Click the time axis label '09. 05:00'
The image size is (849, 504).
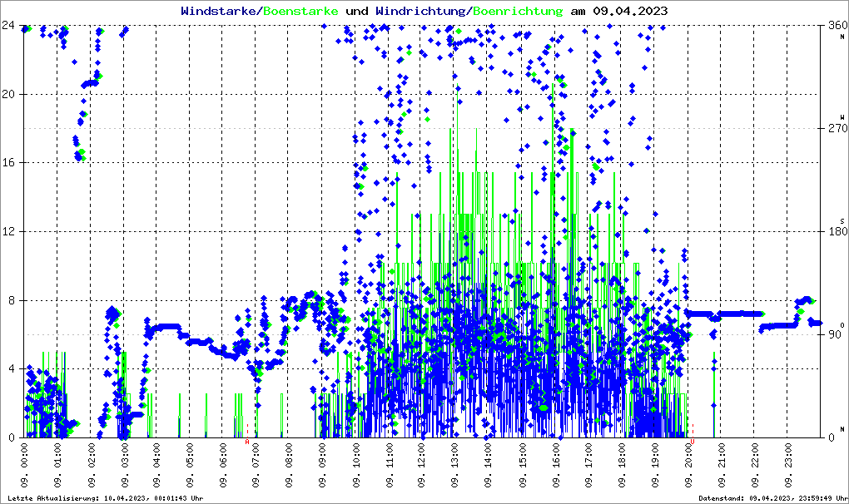[x=190, y=466]
